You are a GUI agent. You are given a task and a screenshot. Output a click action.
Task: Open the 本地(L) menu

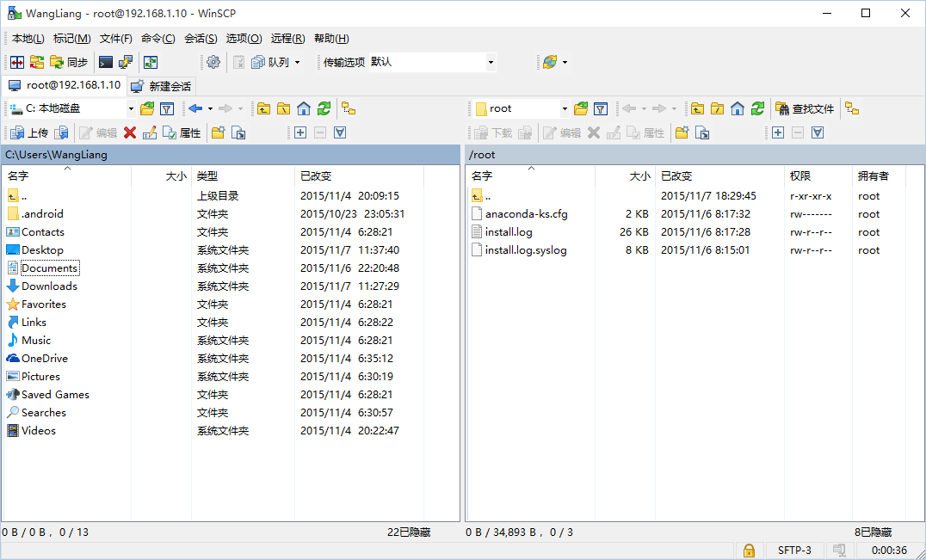pyautogui.click(x=28, y=39)
